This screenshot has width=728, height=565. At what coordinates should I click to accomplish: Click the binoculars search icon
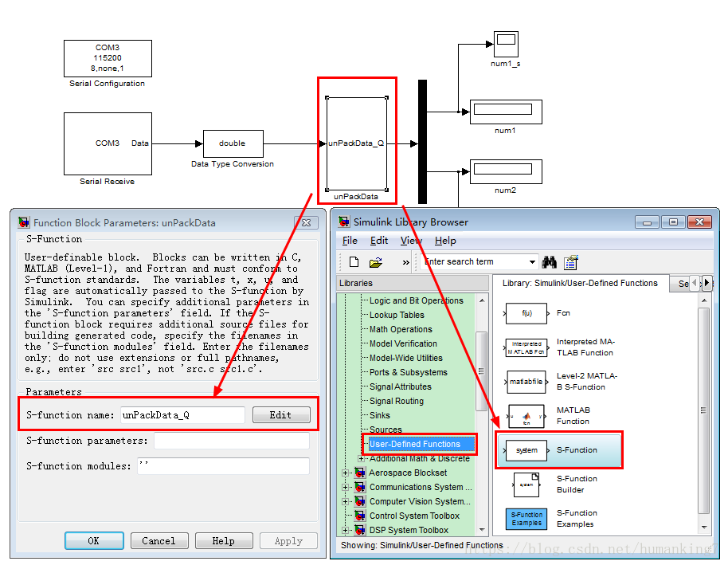550,262
